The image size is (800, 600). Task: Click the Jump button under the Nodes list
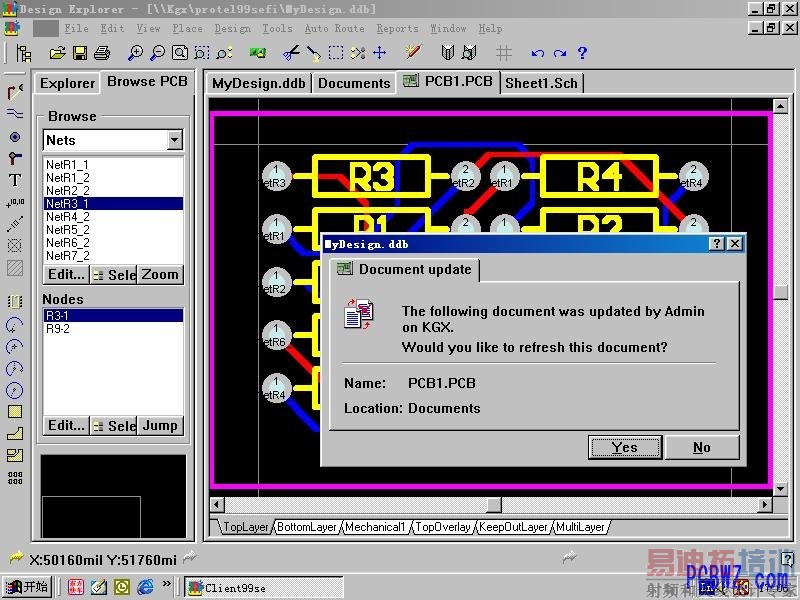(160, 426)
